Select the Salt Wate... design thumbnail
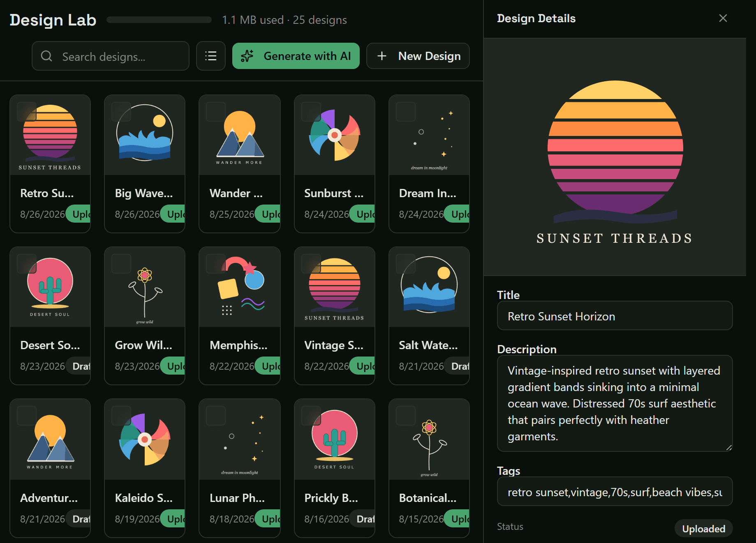Viewport: 756px width, 543px height. point(429,287)
